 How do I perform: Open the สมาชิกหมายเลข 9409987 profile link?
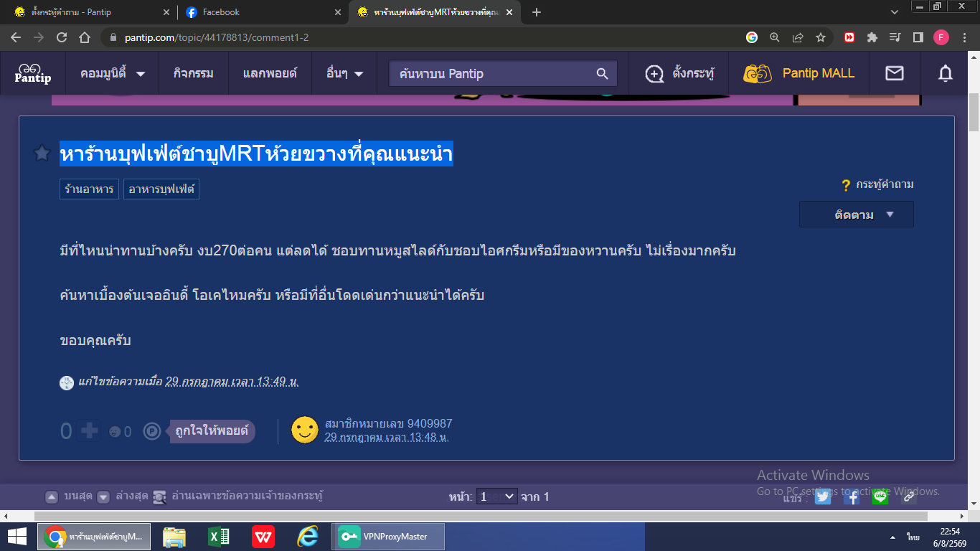[389, 423]
